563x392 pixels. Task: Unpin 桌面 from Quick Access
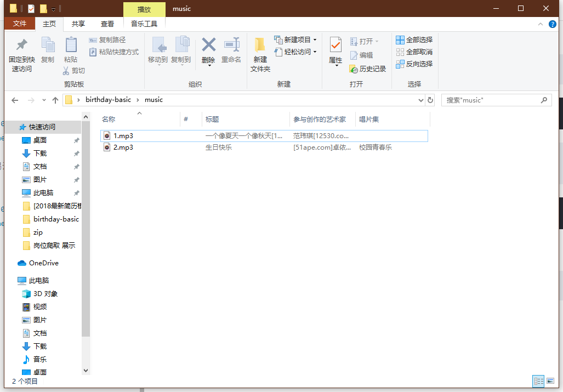click(x=77, y=140)
